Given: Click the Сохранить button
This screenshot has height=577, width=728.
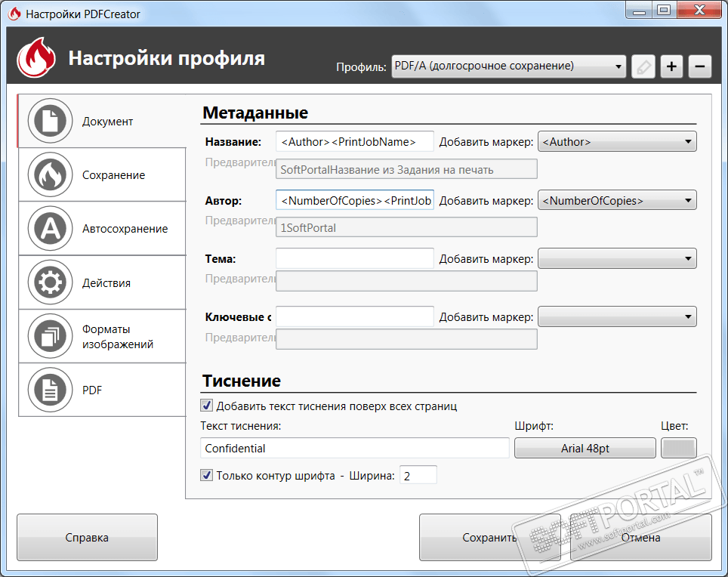Looking at the screenshot, I should 490,537.
